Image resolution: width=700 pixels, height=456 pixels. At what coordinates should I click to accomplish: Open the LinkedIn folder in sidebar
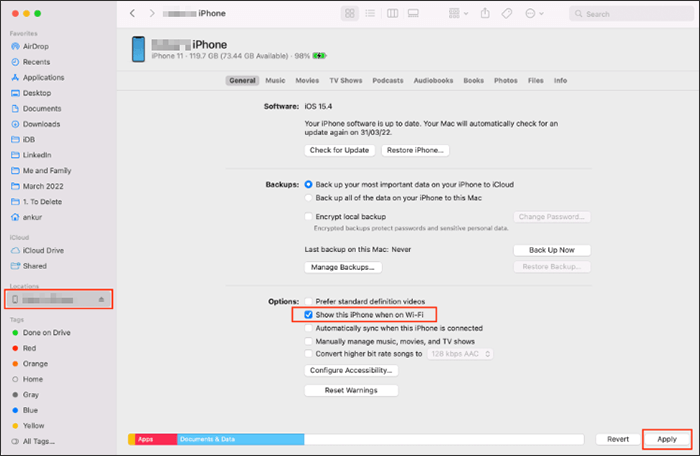coord(37,155)
